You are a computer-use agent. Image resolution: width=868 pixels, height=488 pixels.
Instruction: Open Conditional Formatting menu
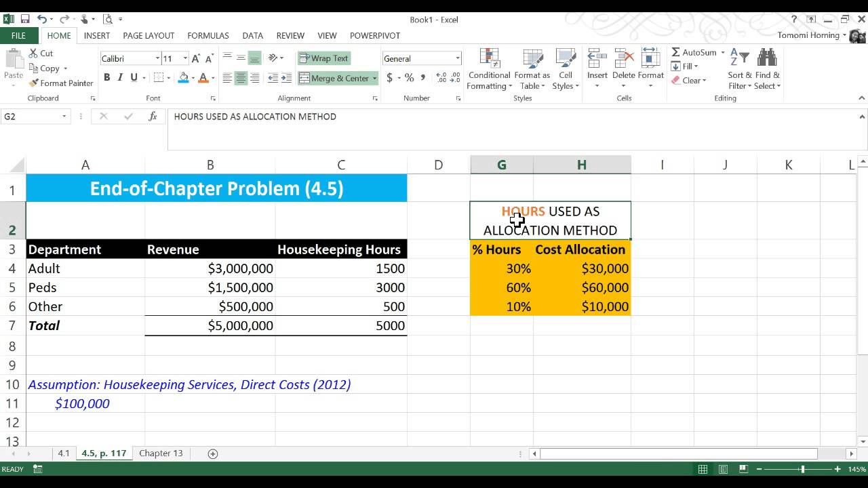(x=489, y=69)
